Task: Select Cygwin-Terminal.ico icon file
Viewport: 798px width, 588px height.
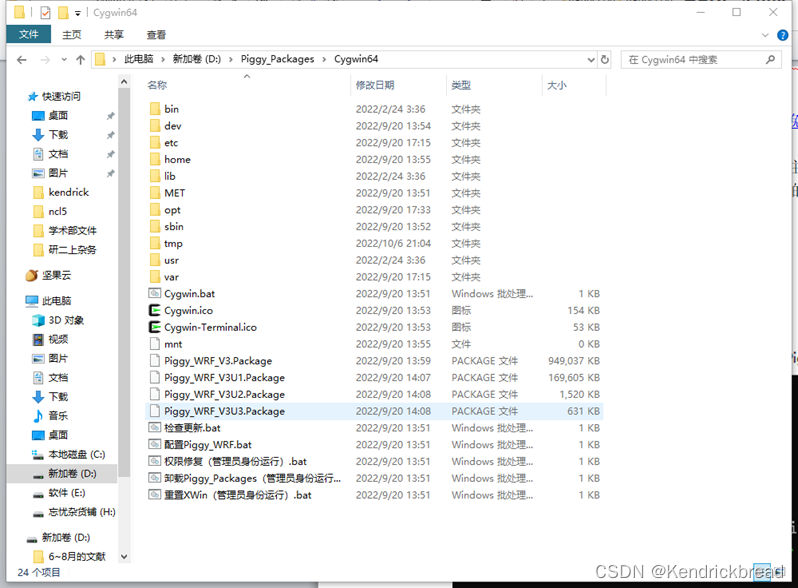Action: click(x=155, y=327)
